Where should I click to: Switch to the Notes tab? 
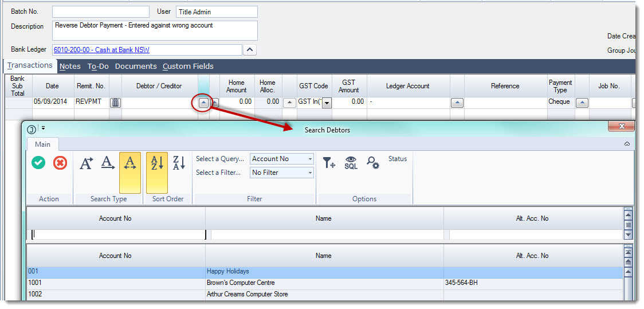pyautogui.click(x=70, y=66)
